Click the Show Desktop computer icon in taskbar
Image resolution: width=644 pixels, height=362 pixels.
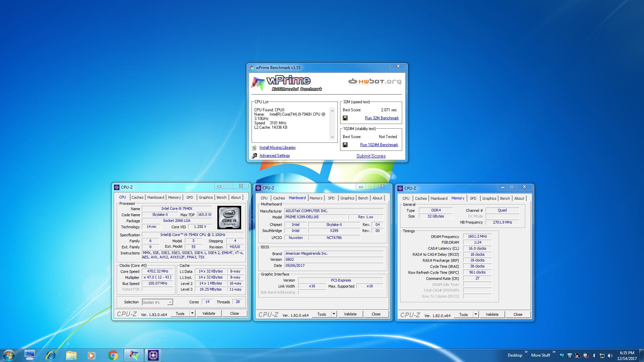(x=30, y=355)
